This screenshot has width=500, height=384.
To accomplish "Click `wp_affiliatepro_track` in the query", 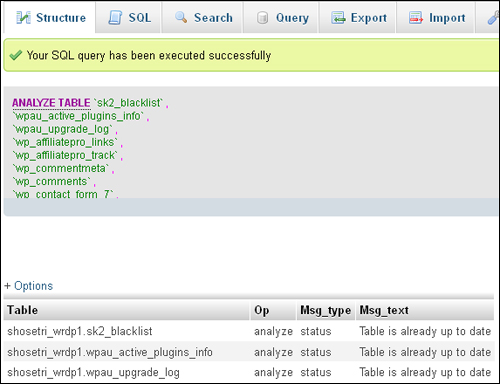I will (x=65, y=155).
